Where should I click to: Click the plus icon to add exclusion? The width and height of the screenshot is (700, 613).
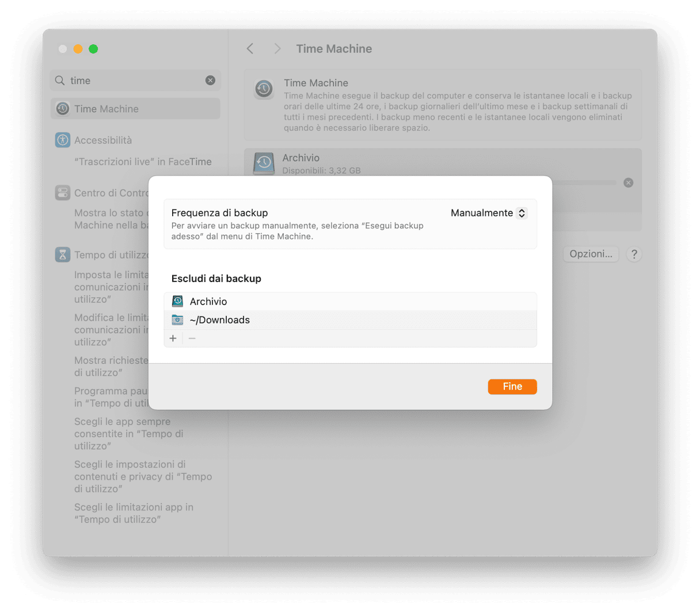pos(173,338)
